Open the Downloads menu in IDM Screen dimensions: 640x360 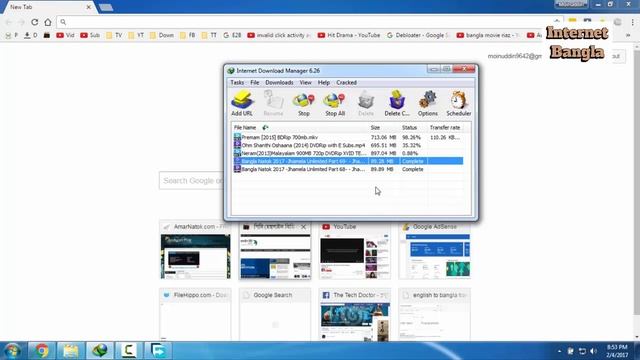(279, 82)
